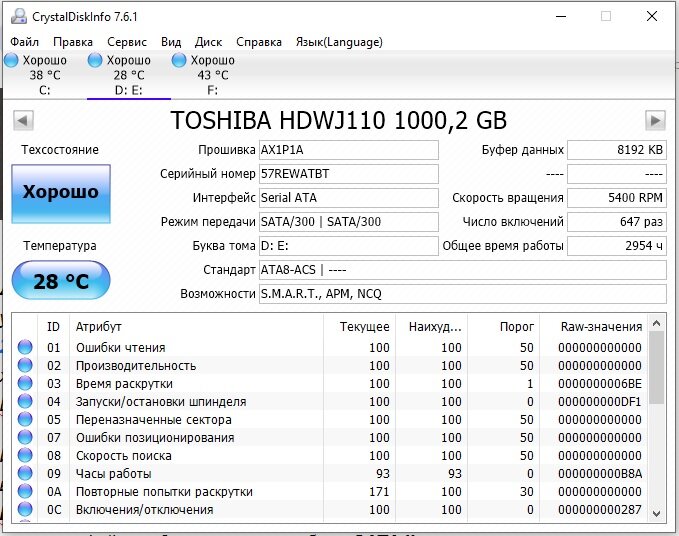The image size is (679, 536).
Task: Click the transfer mode field SATA/300 | SATA/300
Action: (x=349, y=222)
